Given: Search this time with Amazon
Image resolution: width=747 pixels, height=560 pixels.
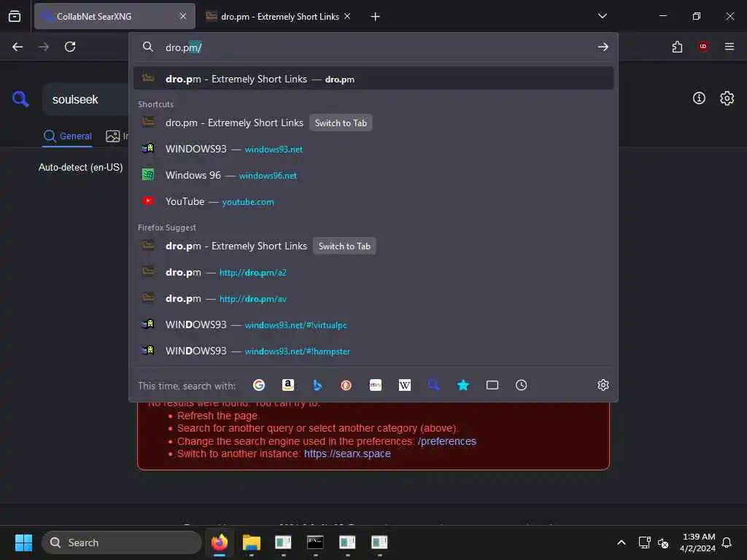Looking at the screenshot, I should click(x=287, y=385).
